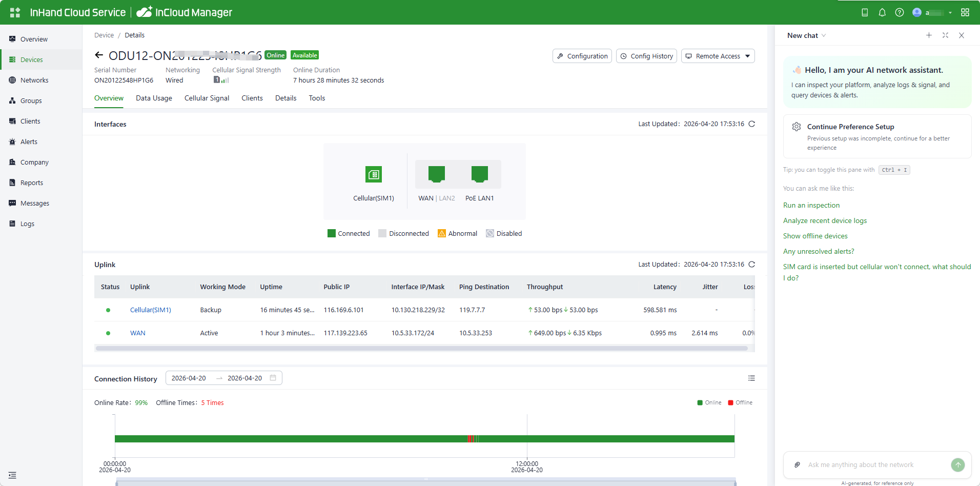Viewport: 980px width, 486px height.
Task: Toggle Offline series in chart legend
Action: (x=740, y=403)
